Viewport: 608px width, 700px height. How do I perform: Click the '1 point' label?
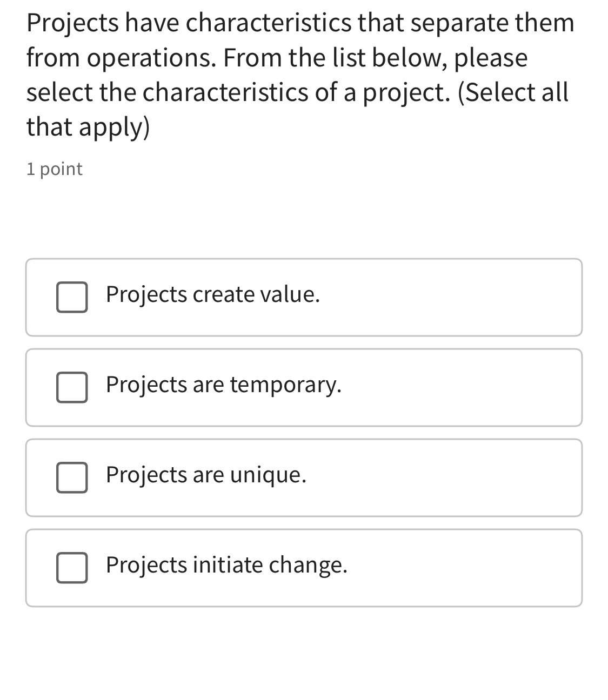(54, 169)
